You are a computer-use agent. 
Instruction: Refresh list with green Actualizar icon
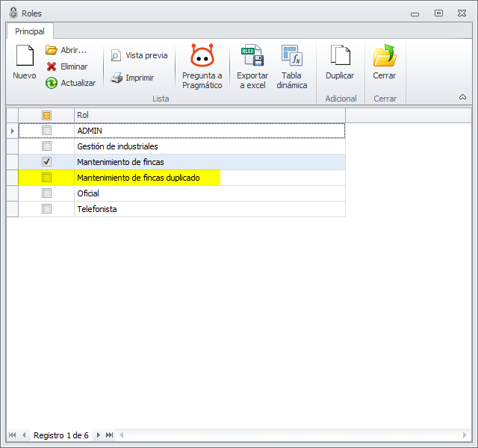pyautogui.click(x=52, y=83)
